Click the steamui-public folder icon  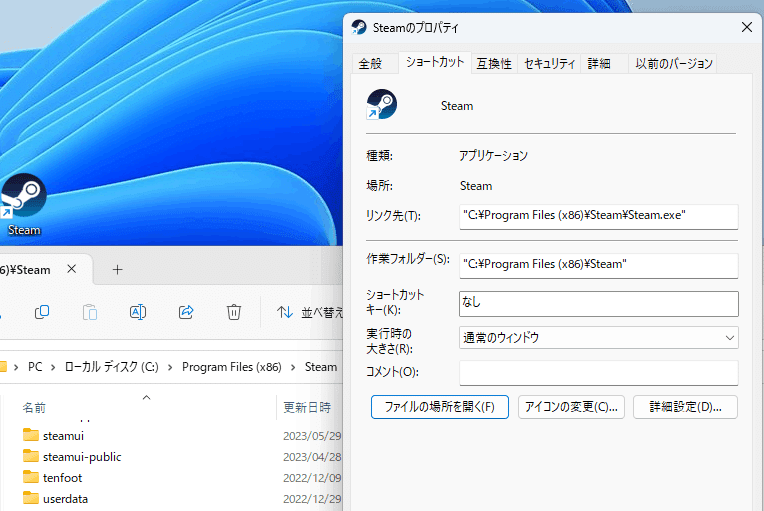[x=31, y=455]
